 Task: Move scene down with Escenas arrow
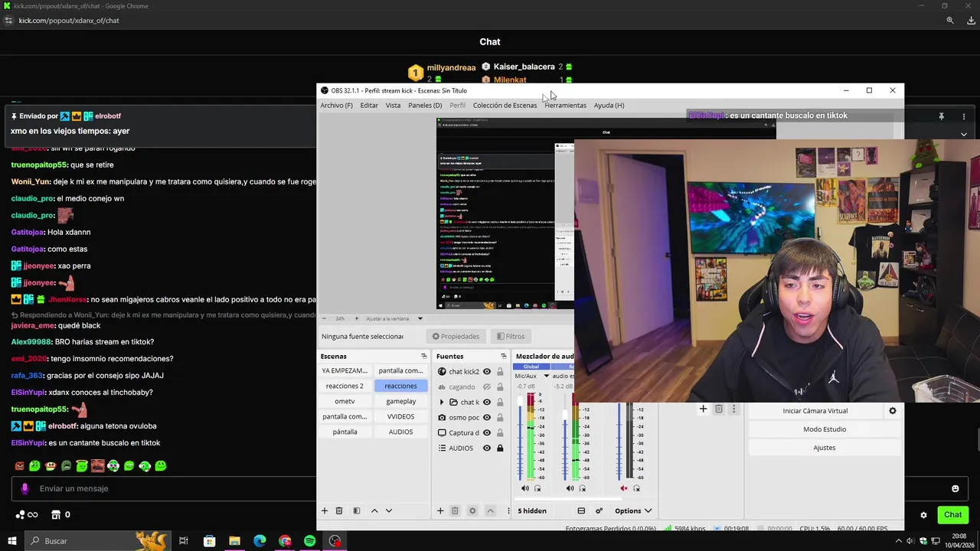pos(389,510)
